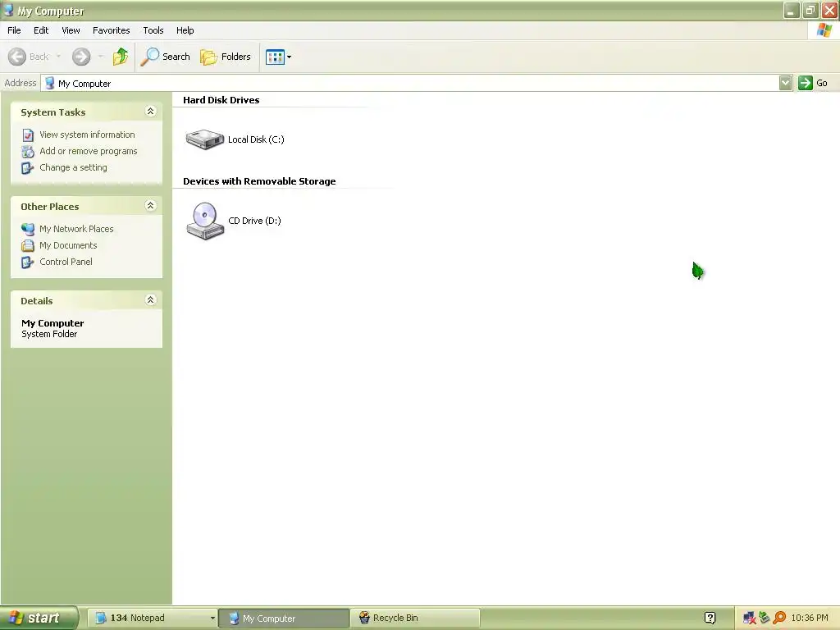
Task: Click the Windows flag logo icon
Action: click(x=824, y=30)
